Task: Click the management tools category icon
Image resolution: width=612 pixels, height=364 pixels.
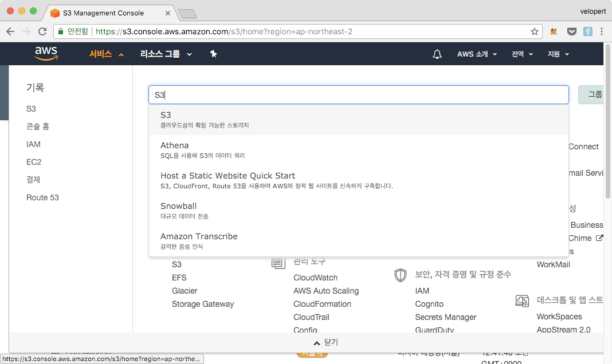Action: [278, 264]
